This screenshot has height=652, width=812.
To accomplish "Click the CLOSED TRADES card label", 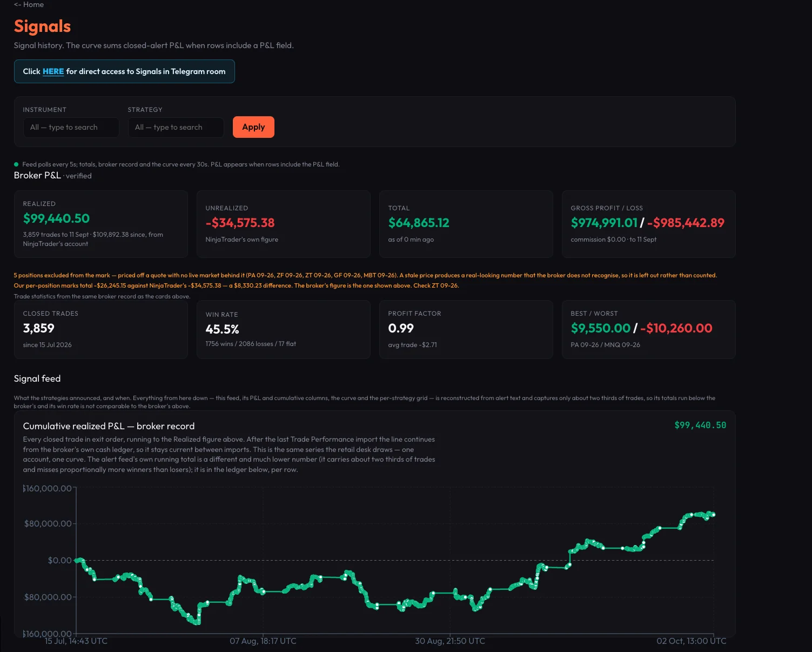I will point(51,314).
